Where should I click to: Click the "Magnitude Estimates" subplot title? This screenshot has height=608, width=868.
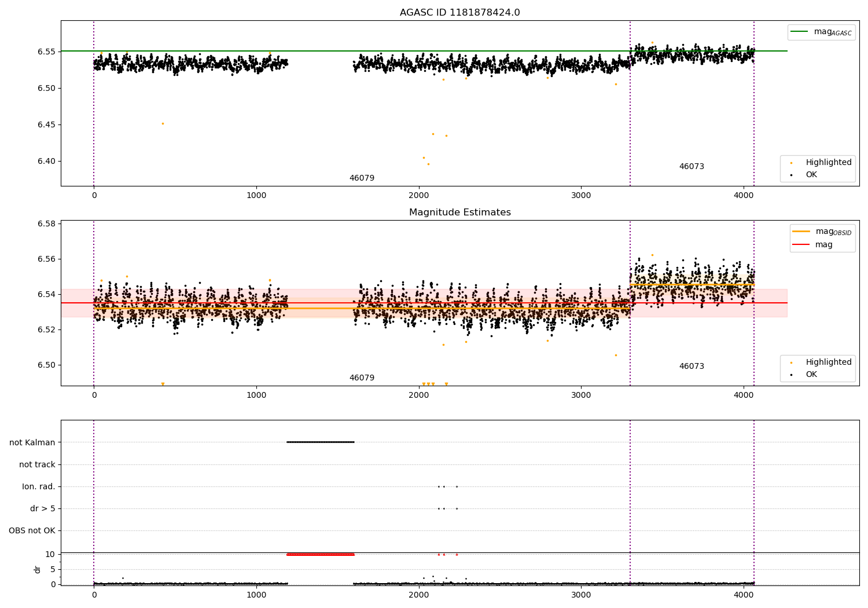click(x=459, y=213)
